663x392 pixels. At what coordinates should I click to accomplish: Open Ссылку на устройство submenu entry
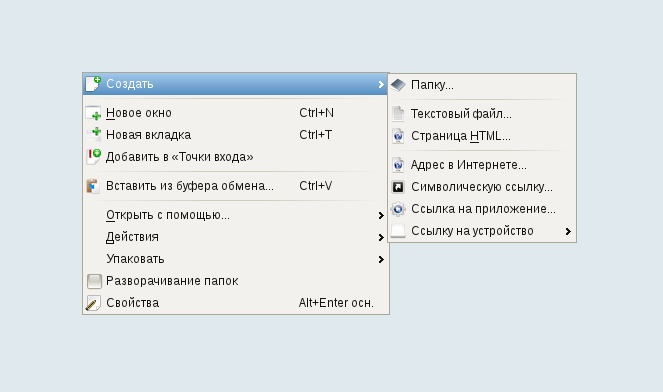click(x=482, y=231)
